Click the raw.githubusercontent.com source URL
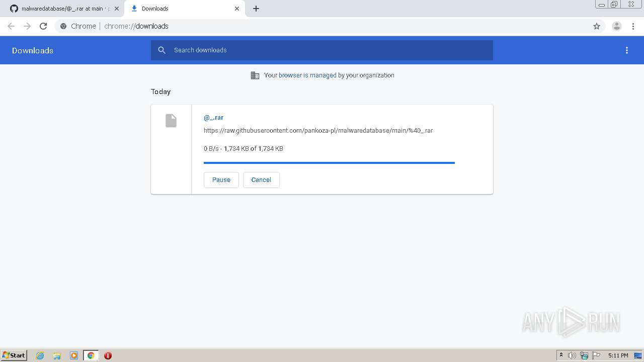The height and width of the screenshot is (362, 644). [318, 131]
